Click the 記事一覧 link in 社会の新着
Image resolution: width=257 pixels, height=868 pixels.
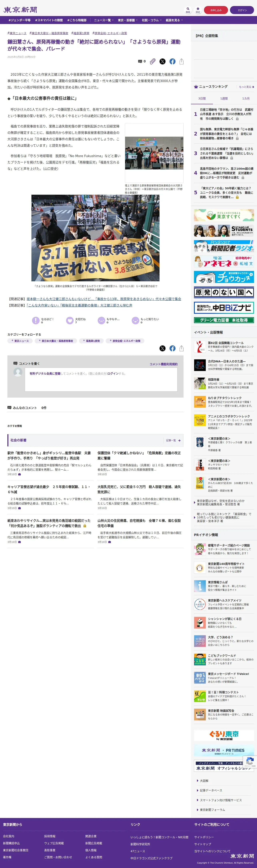click(x=173, y=440)
